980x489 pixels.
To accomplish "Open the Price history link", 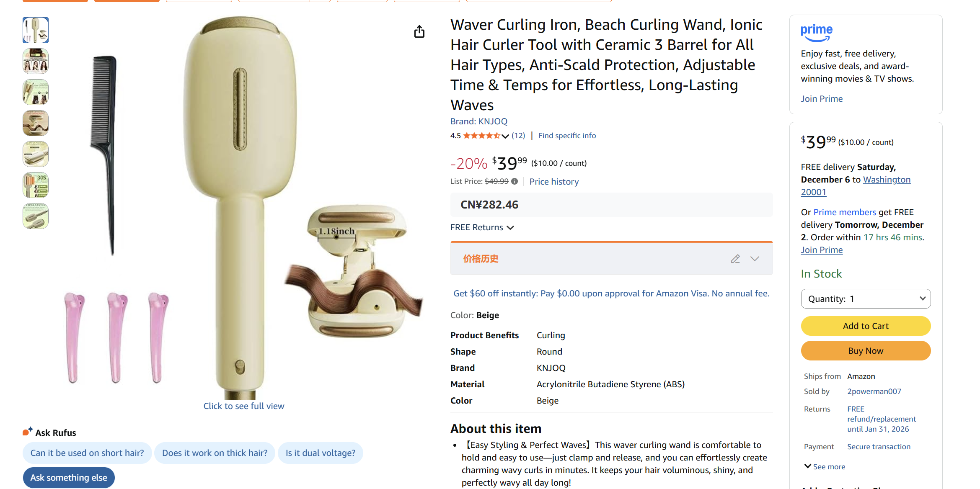I will pyautogui.click(x=554, y=182).
